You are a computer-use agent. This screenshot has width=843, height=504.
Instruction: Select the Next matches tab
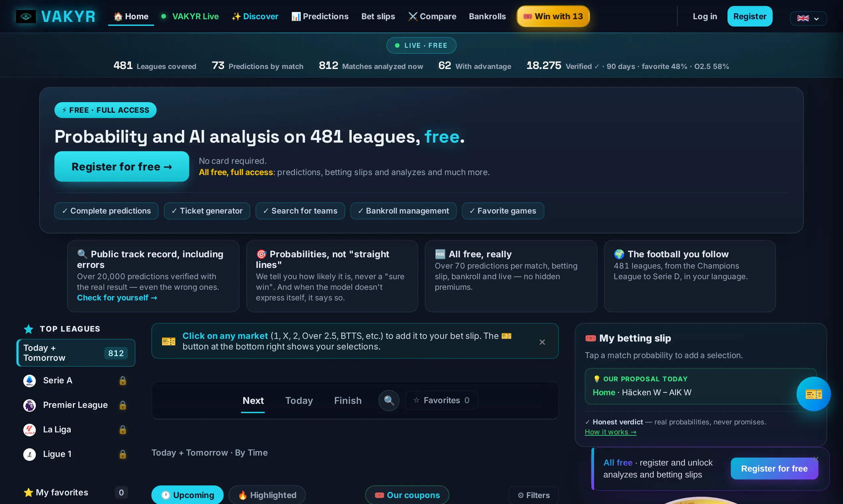pos(253,401)
